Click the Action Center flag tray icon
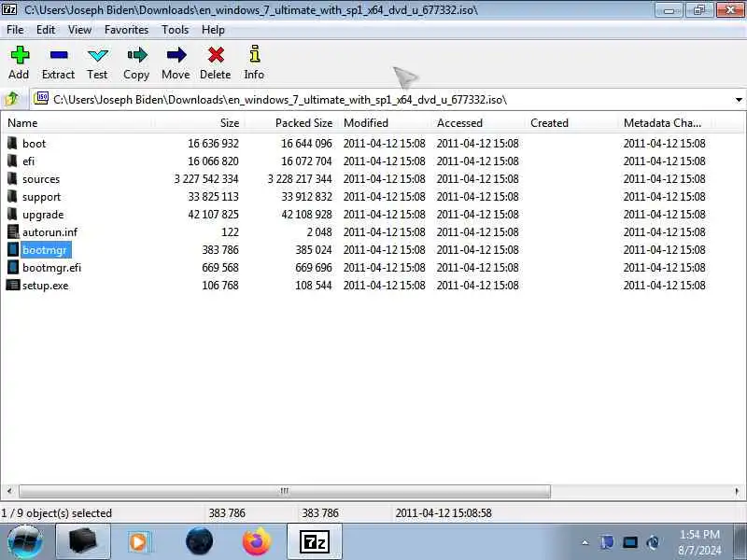This screenshot has width=747, height=560. (607, 542)
